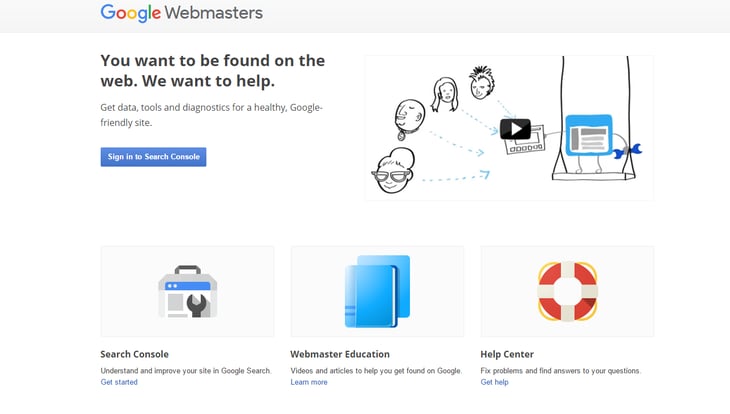
Task: Click the Google Webmasters logo
Action: click(182, 13)
